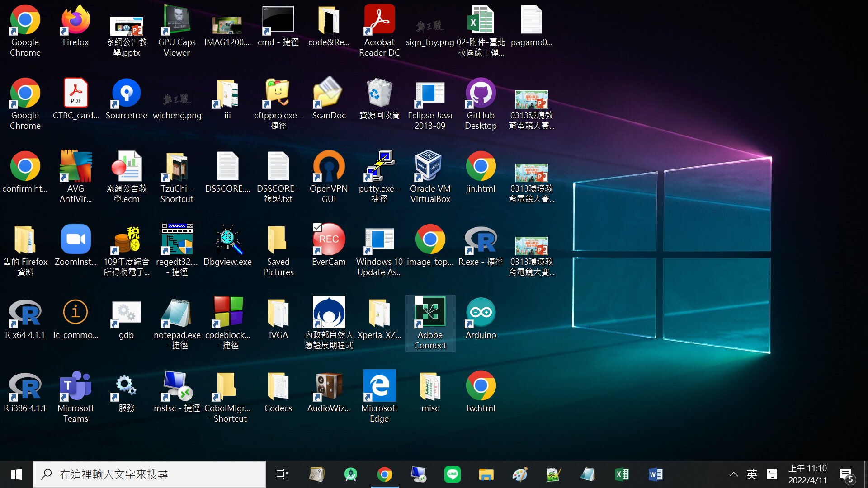
Task: Open LINE from the taskbar
Action: click(x=453, y=474)
